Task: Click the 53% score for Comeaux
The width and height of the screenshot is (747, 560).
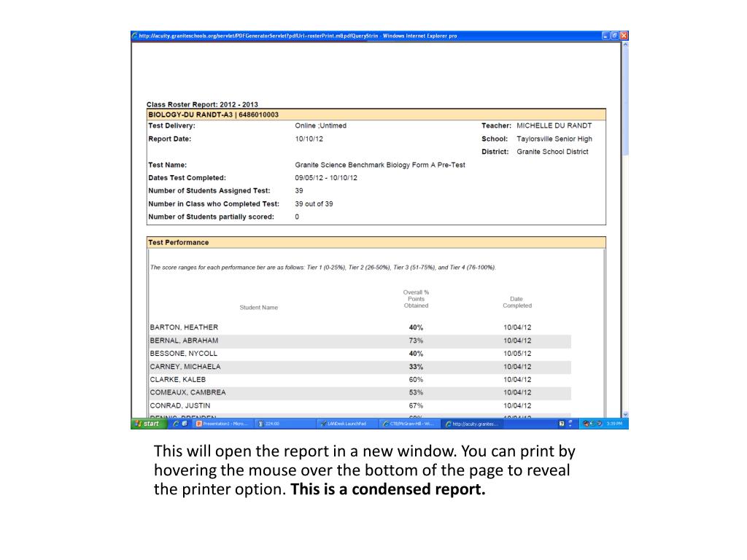Action: [x=416, y=392]
